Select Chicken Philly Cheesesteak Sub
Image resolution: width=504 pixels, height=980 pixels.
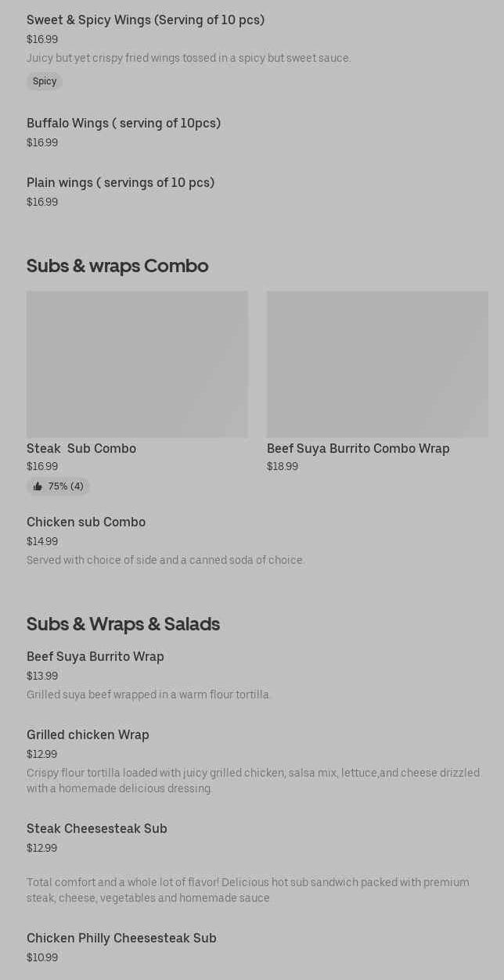click(x=121, y=939)
